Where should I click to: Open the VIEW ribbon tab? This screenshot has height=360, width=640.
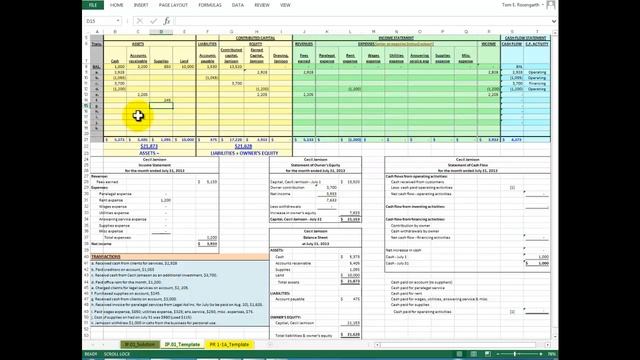coord(285,5)
